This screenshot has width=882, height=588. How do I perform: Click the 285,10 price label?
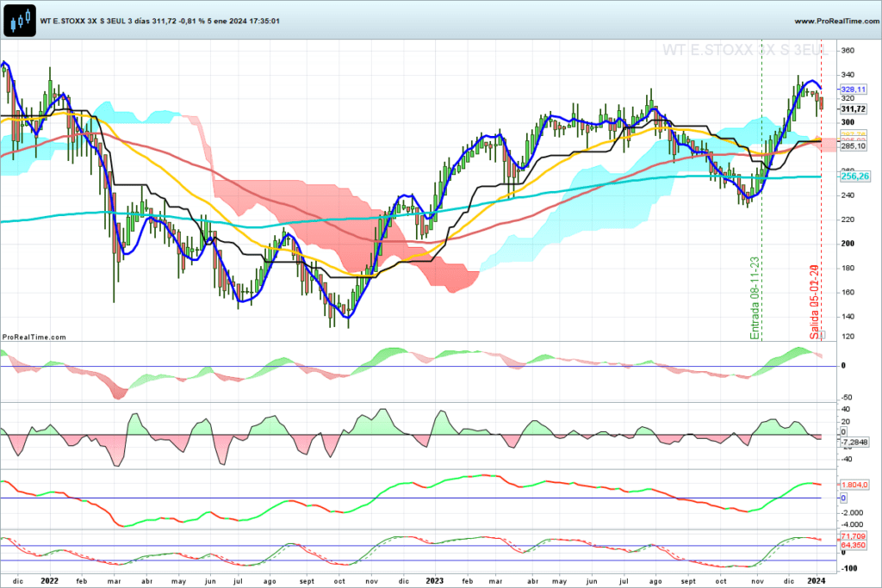[x=854, y=146]
